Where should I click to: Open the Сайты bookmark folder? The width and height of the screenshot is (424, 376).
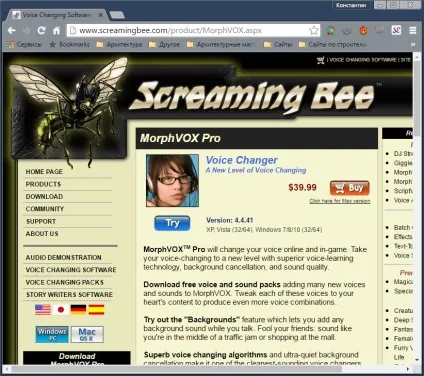pyautogui.click(x=278, y=44)
